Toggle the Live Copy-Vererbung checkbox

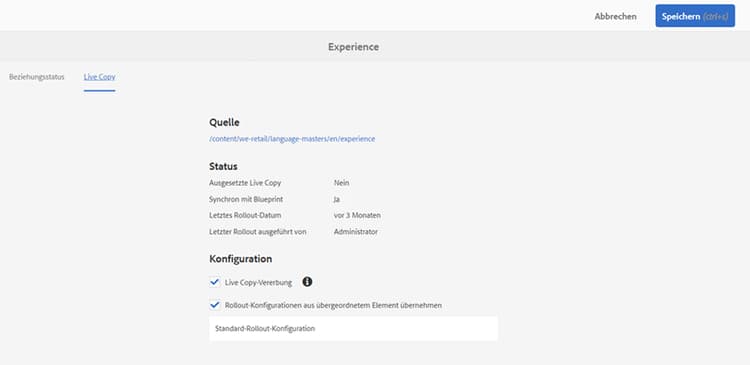[x=215, y=282]
